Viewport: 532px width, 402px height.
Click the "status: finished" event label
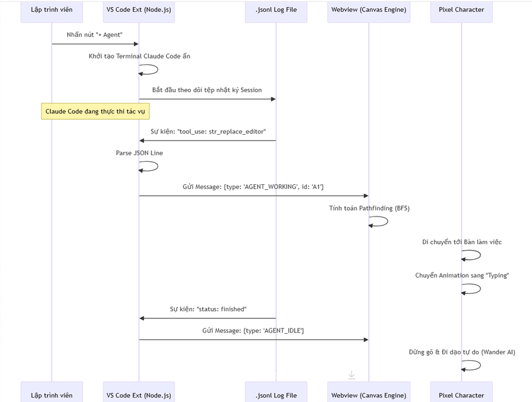208,309
